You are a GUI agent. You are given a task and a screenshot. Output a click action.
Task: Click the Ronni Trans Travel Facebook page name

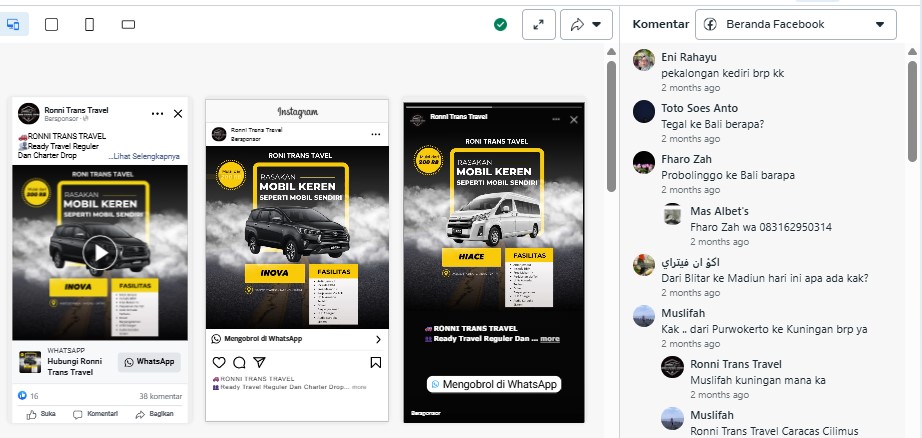click(x=76, y=110)
